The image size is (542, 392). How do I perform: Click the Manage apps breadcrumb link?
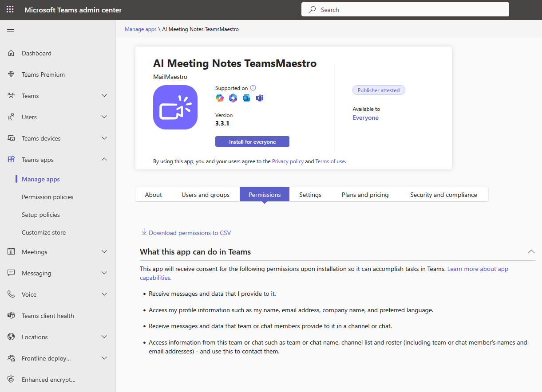click(x=141, y=29)
